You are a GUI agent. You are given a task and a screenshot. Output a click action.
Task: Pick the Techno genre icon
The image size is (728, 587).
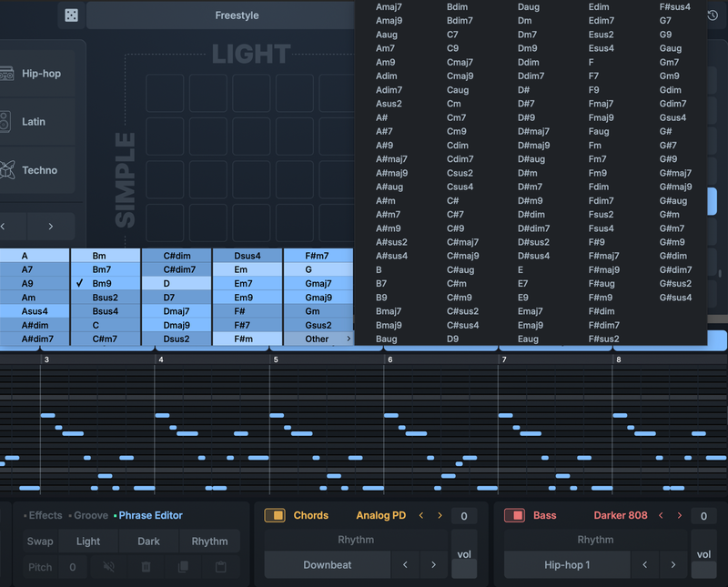tap(6, 170)
